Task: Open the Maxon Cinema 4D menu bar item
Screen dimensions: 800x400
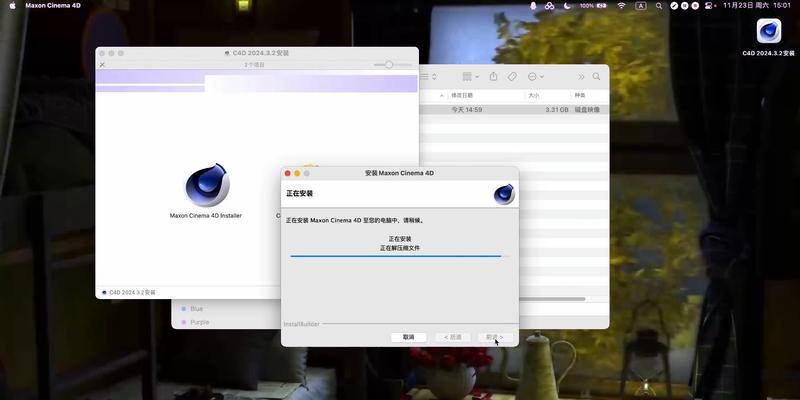Action: click(x=53, y=6)
